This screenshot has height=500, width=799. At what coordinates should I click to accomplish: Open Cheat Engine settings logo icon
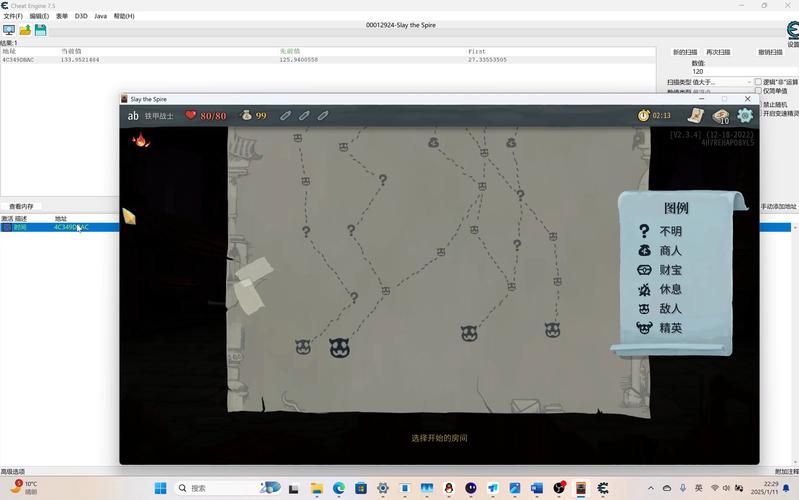pyautogui.click(x=793, y=31)
